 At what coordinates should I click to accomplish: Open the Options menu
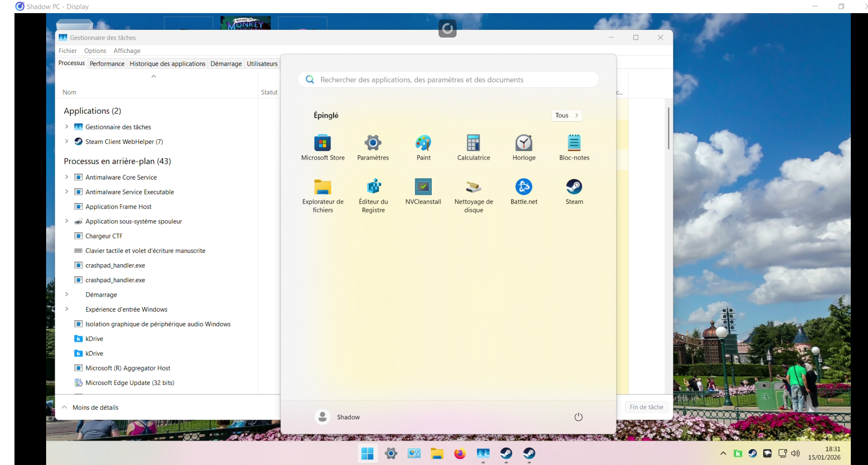[x=95, y=51]
